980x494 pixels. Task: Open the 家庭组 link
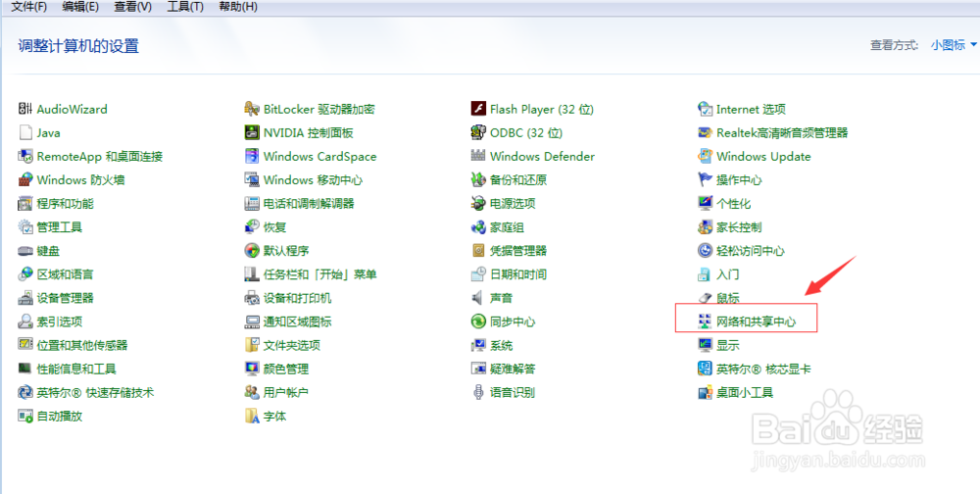tap(507, 227)
